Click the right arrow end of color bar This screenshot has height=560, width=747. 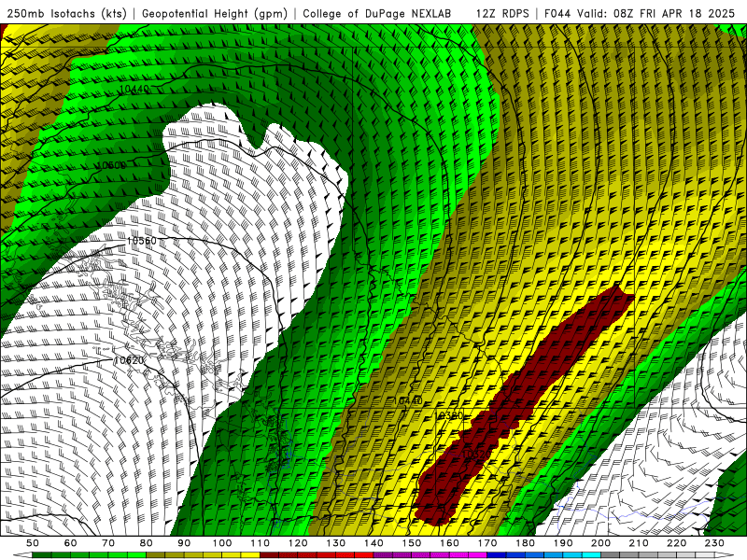[x=721, y=554]
